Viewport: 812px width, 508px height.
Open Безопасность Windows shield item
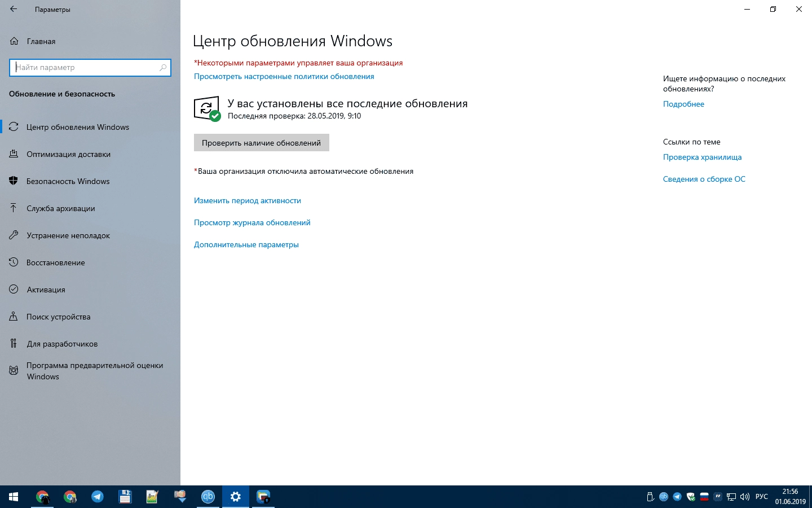pos(90,181)
